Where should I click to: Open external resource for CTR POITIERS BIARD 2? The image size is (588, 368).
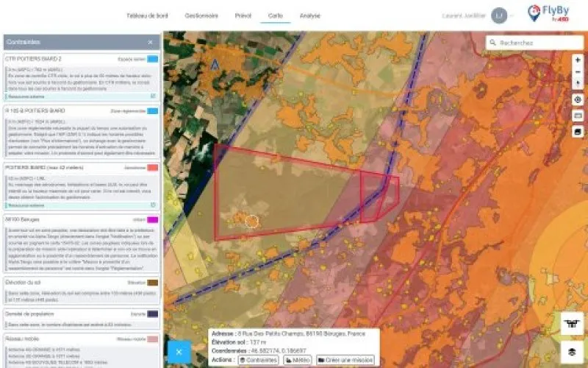(x=153, y=96)
